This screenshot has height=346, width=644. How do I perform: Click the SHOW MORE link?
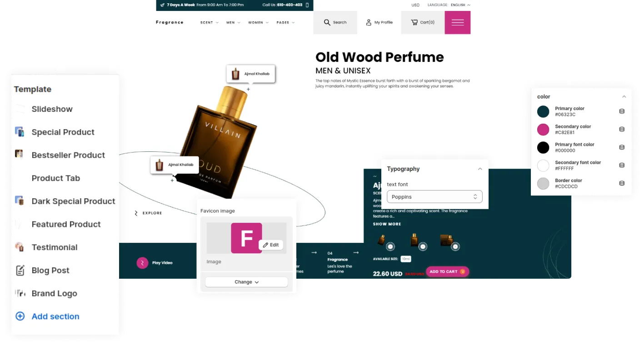(x=387, y=224)
